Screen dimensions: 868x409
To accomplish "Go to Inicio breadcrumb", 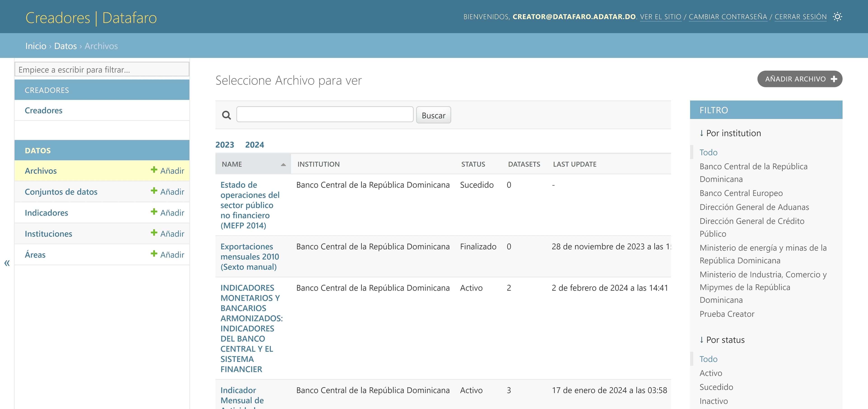I will click(x=36, y=46).
